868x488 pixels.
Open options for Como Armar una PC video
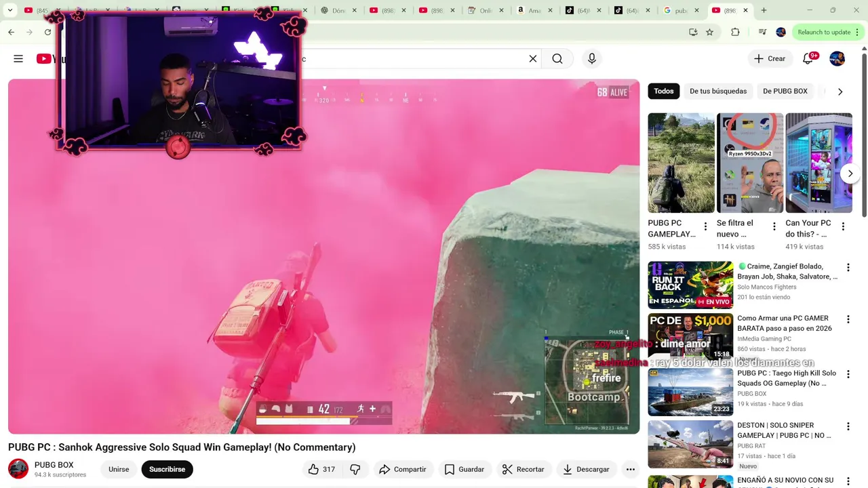(x=848, y=319)
